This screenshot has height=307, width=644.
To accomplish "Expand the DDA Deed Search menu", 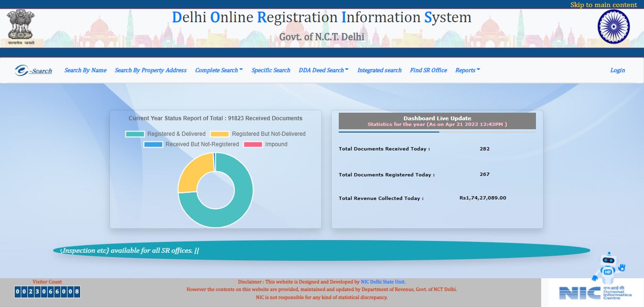I will pos(323,70).
